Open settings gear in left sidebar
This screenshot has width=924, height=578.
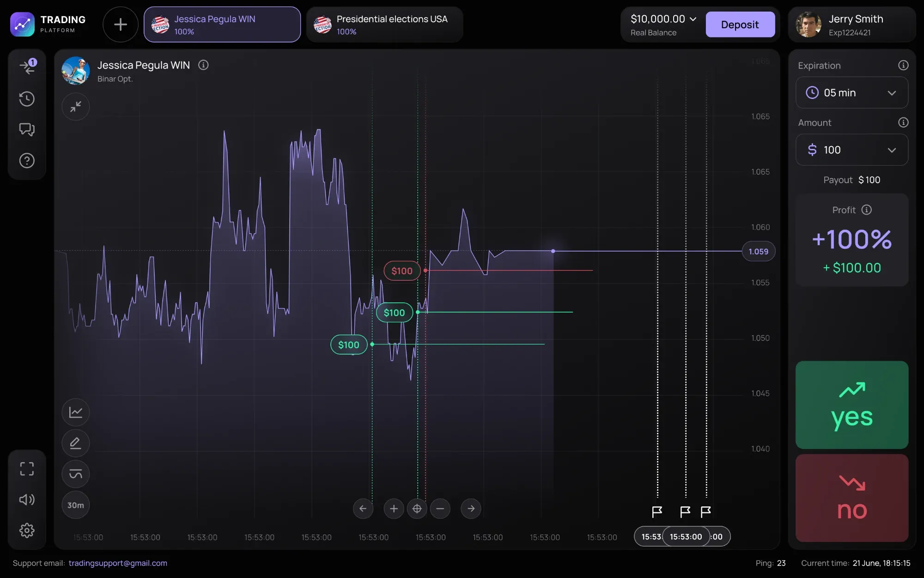(27, 530)
